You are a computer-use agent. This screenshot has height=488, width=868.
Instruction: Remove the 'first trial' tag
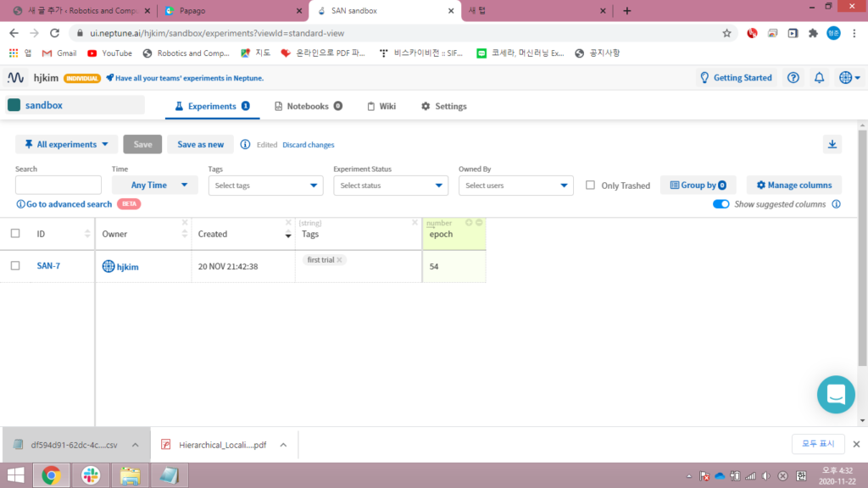coord(340,260)
